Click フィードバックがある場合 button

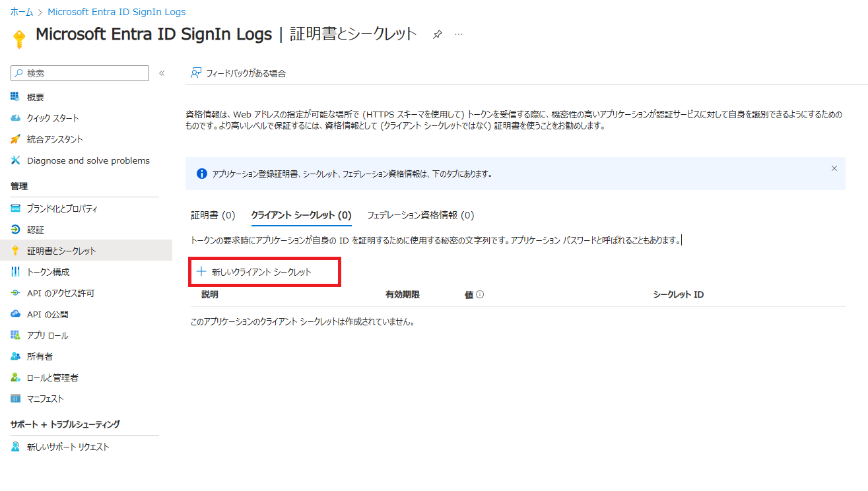coord(238,73)
